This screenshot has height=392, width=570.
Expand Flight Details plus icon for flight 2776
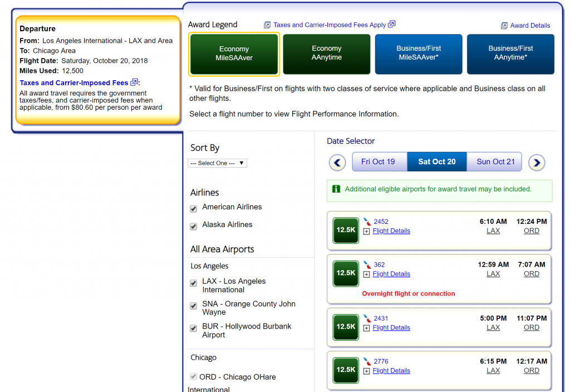tap(366, 371)
